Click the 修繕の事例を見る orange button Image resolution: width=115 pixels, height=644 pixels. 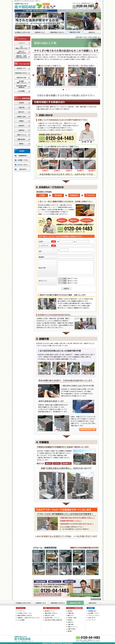click(88, 430)
